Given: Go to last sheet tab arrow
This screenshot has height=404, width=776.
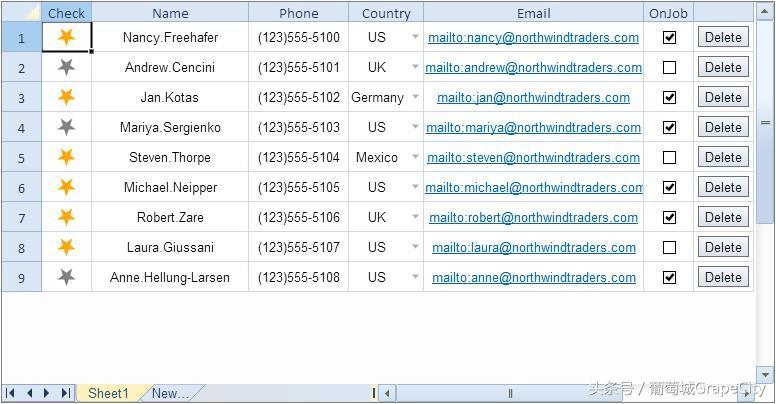Looking at the screenshot, I should 65,393.
